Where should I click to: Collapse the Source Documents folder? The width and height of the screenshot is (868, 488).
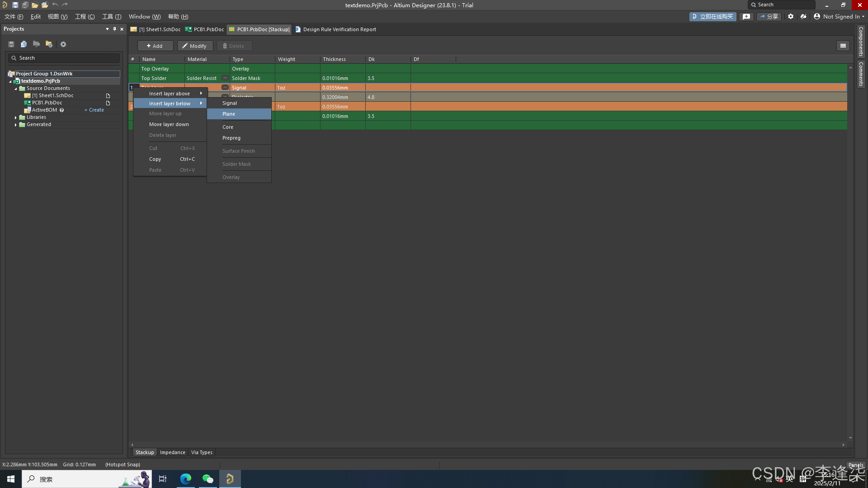click(16, 89)
